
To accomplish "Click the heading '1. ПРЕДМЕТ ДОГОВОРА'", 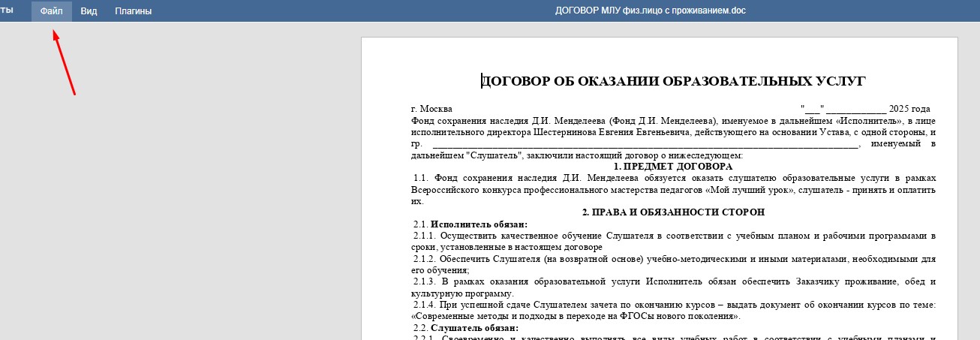I will point(672,167).
